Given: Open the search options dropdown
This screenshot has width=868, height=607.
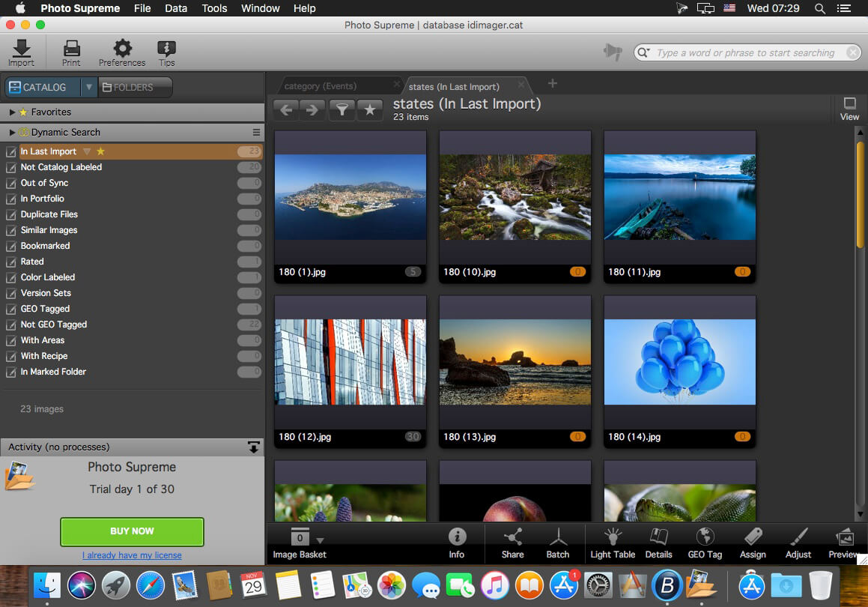Looking at the screenshot, I should point(643,52).
